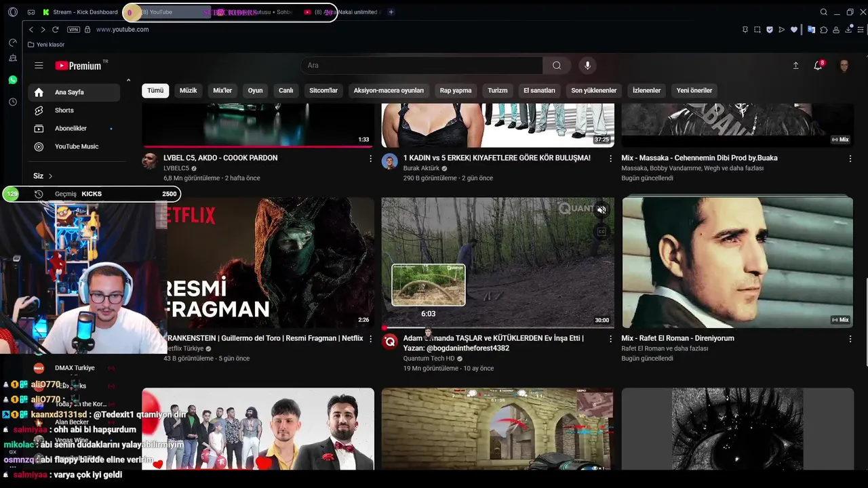The width and height of the screenshot is (868, 488).
Task: Go back with the browser back arrow
Action: coord(31,30)
